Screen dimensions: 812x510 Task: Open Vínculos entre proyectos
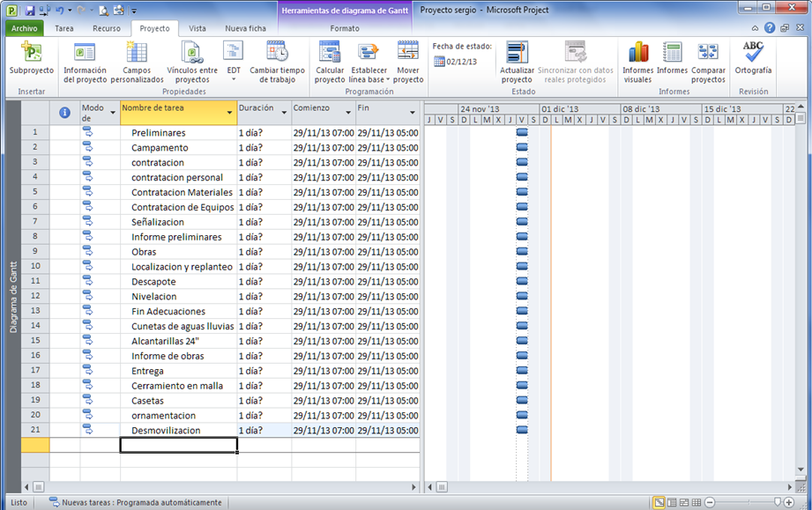tap(192, 63)
